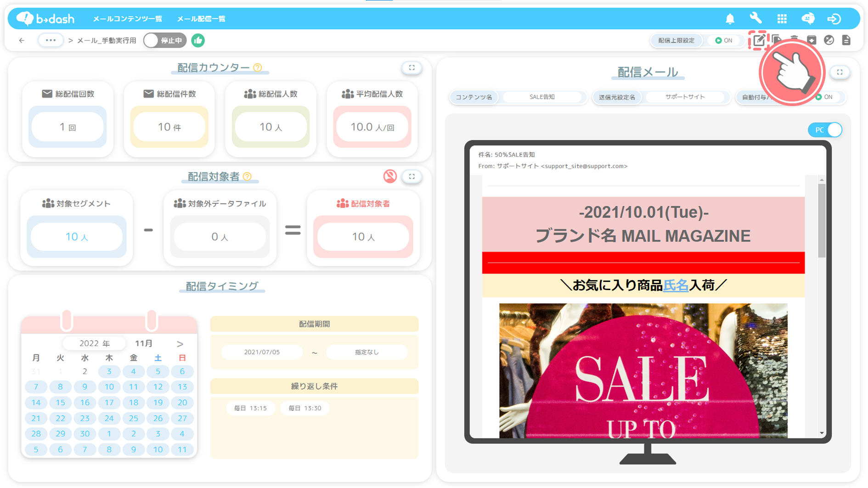Click the 毎日 13:30 repeat condition
This screenshot has height=488, width=868.
point(304,408)
